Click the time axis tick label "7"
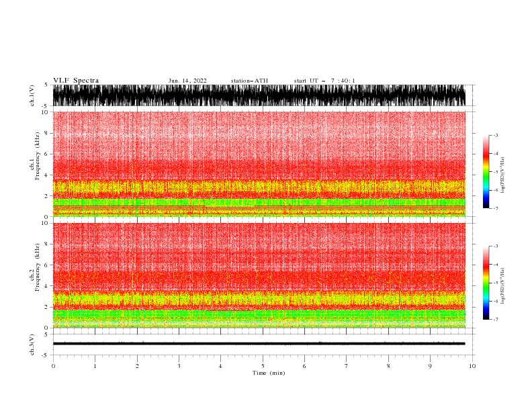The image size is (532, 411). [x=347, y=366]
